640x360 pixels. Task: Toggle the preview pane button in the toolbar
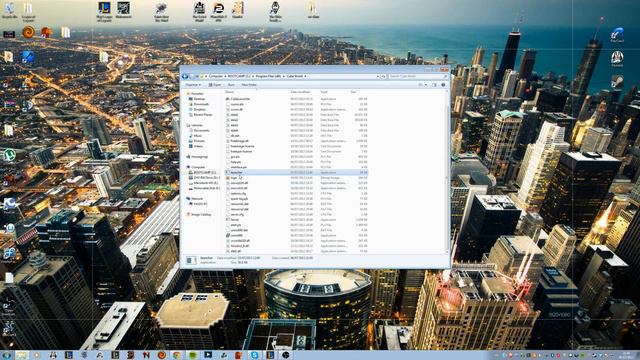(434, 85)
